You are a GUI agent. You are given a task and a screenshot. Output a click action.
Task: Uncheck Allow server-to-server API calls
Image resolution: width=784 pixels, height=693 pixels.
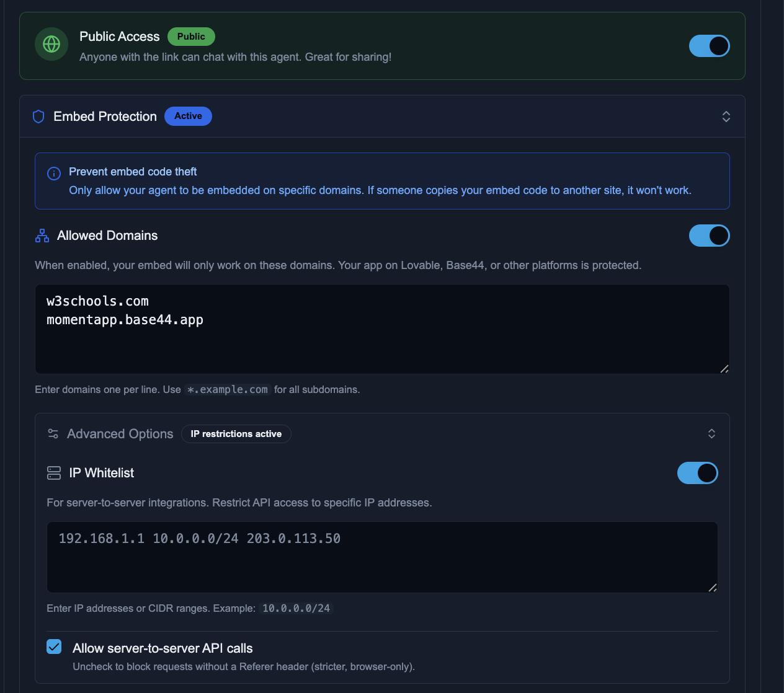tap(55, 647)
